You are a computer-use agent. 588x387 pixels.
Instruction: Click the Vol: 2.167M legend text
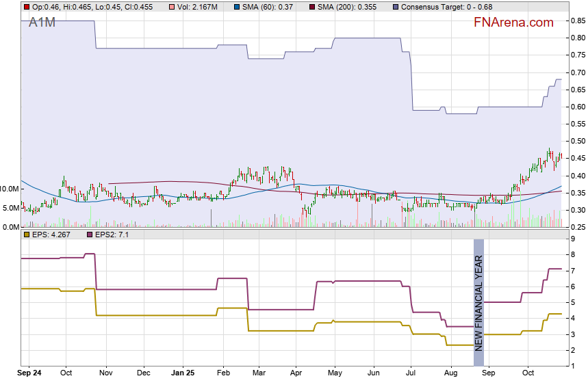point(199,7)
